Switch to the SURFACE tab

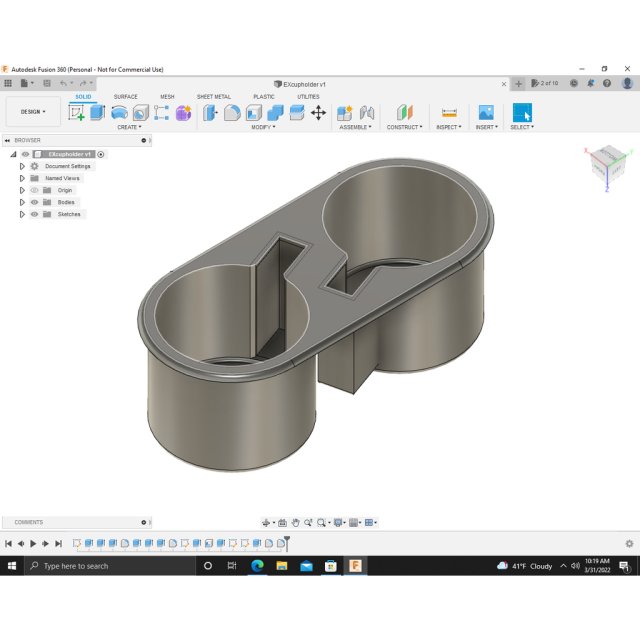click(125, 97)
